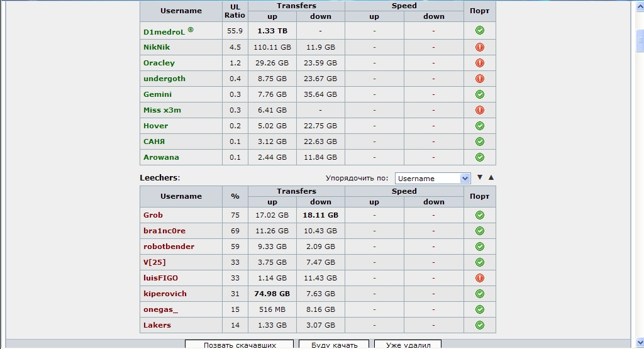Click the leechers % column header
644x349 pixels.
[235, 196]
